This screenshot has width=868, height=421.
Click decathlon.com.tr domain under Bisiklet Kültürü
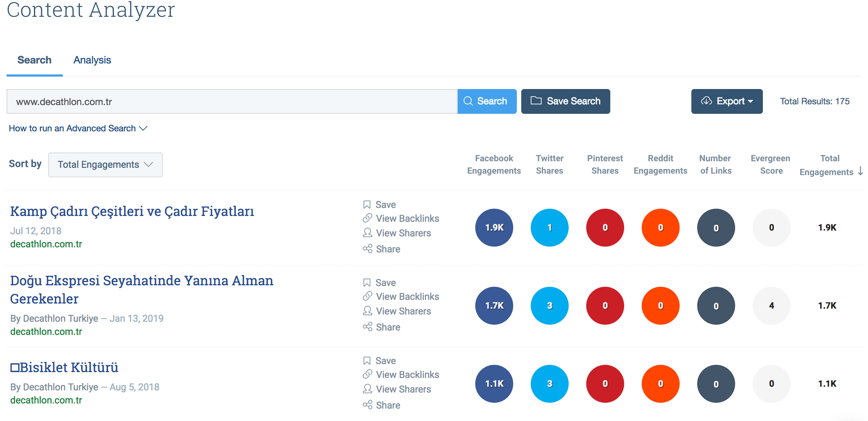click(x=46, y=400)
